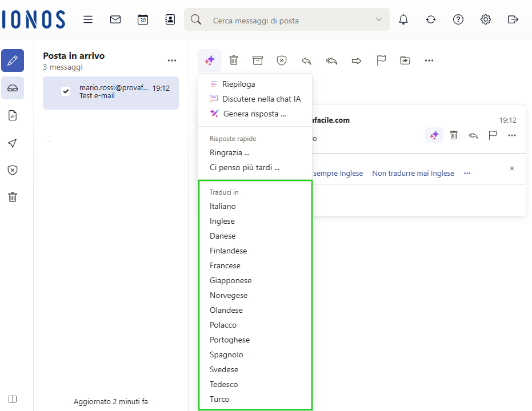Open the calendar icon in top bar

click(143, 19)
